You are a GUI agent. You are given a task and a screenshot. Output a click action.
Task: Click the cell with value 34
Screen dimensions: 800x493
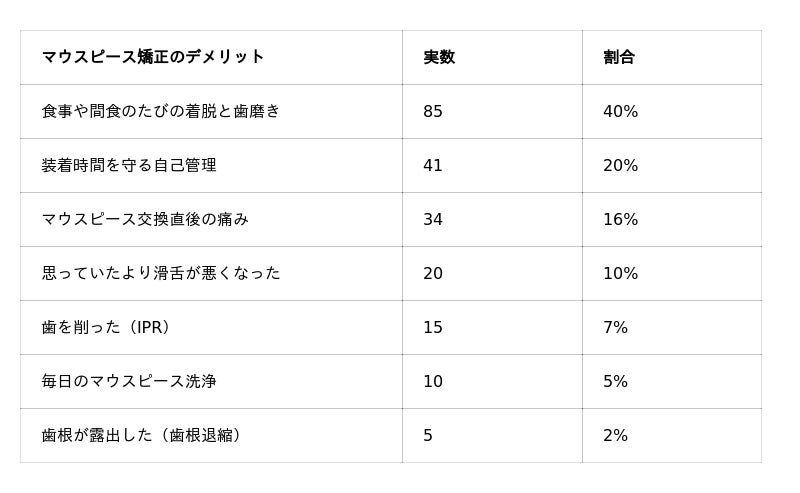pos(433,219)
